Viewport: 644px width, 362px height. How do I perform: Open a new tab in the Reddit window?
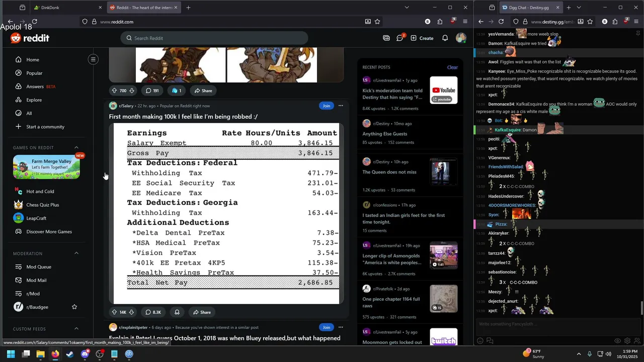[x=188, y=8]
